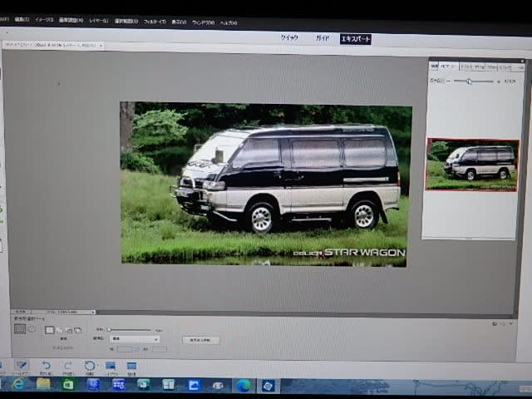Screen dimensions: 532x399
Task: Switch to クイック (Quick) mode
Action: pos(289,37)
